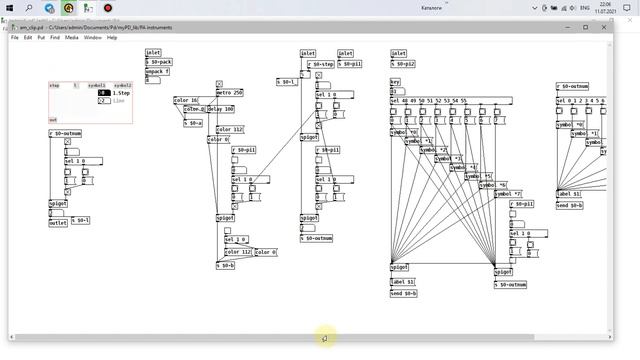Screen dimensions: 640x360
Task: Toggle the checkbox above metro 250
Action: pos(219,84)
